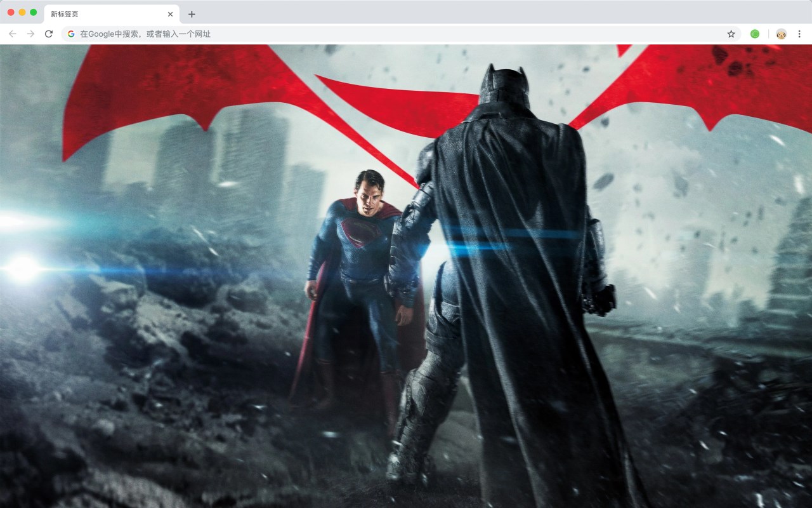812x508 pixels.
Task: Open the Chrome three-dot menu
Action: tap(799, 34)
